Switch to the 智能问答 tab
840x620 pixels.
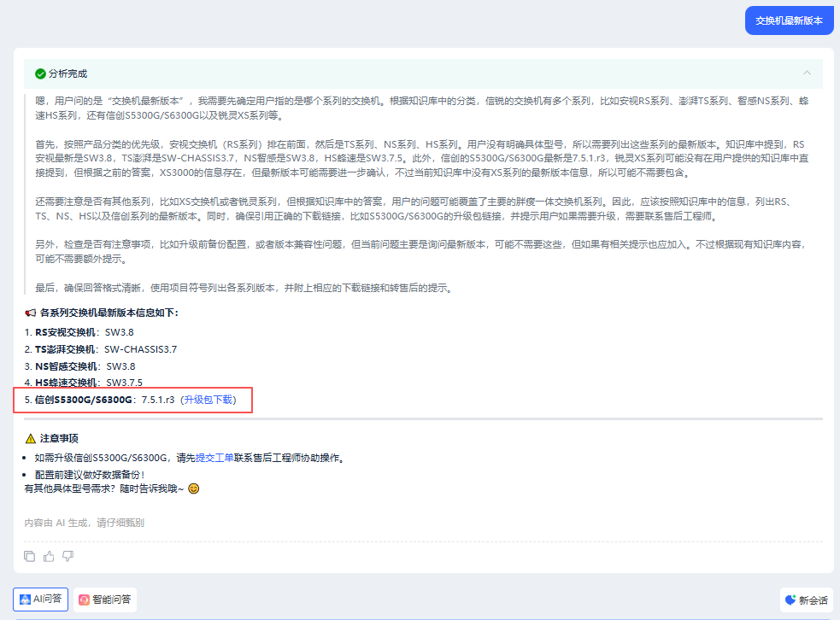(105, 600)
